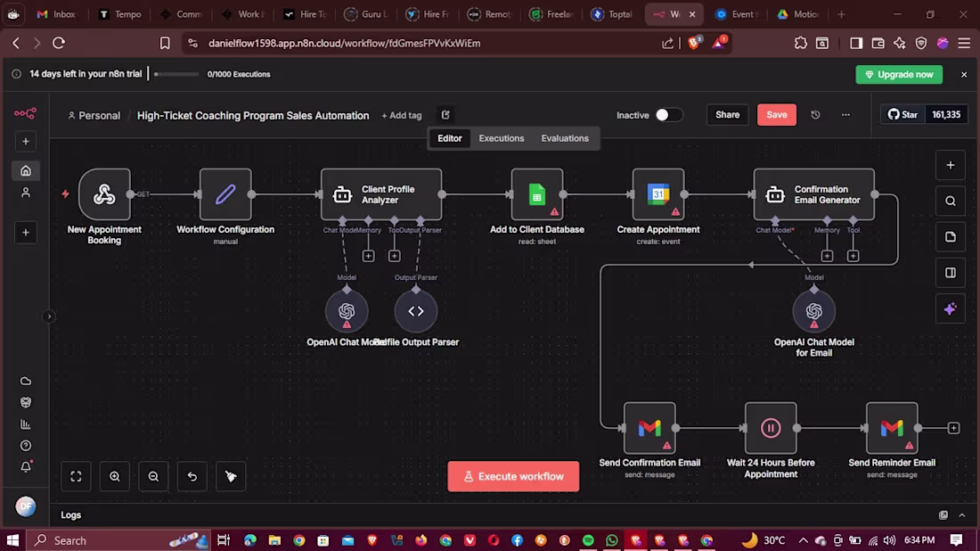Viewport: 980px width, 551px height.
Task: Expand the Logs panel chevron
Action: click(x=962, y=515)
